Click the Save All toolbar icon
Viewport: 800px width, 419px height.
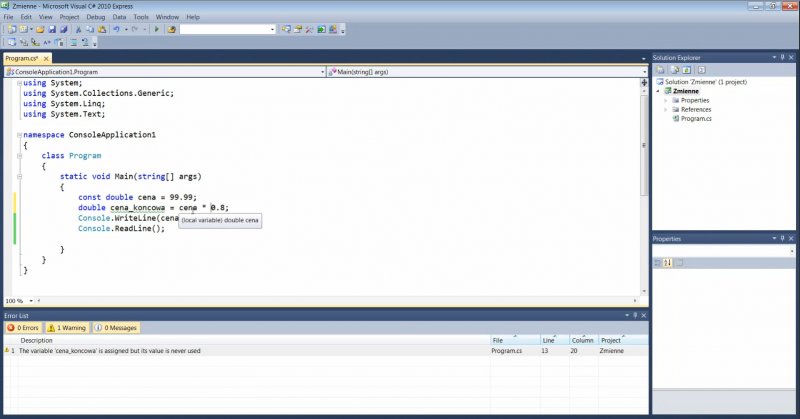tap(63, 30)
